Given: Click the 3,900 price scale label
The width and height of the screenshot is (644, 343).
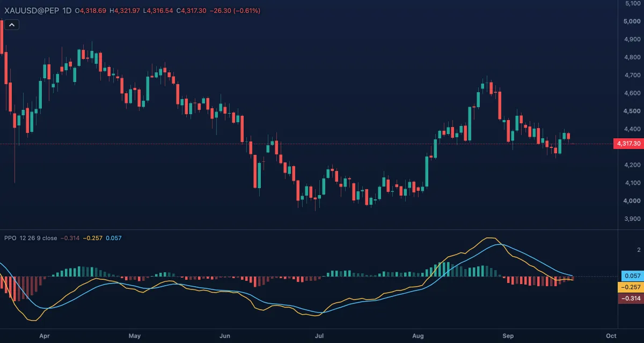Looking at the screenshot, I should [632, 219].
